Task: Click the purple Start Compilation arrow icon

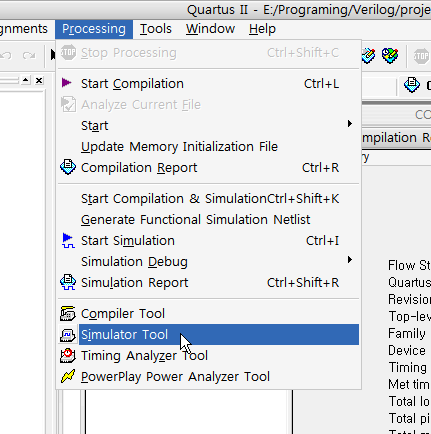Action: tap(67, 83)
